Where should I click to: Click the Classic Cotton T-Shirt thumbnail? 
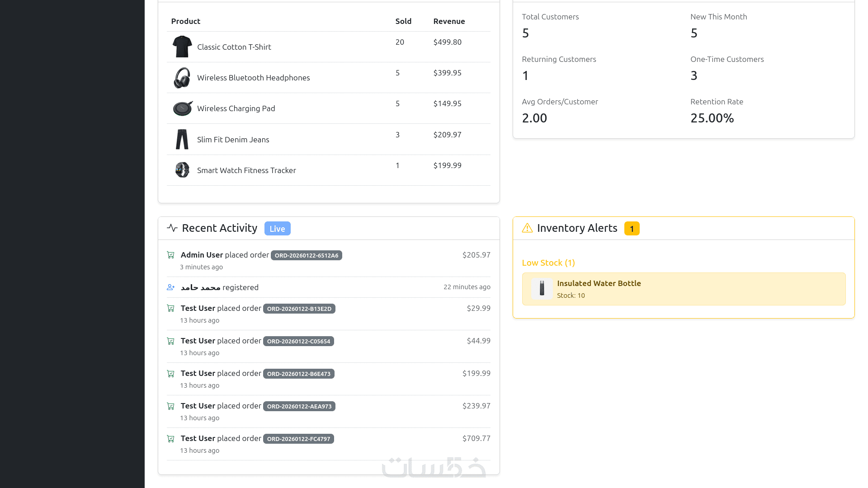click(182, 47)
